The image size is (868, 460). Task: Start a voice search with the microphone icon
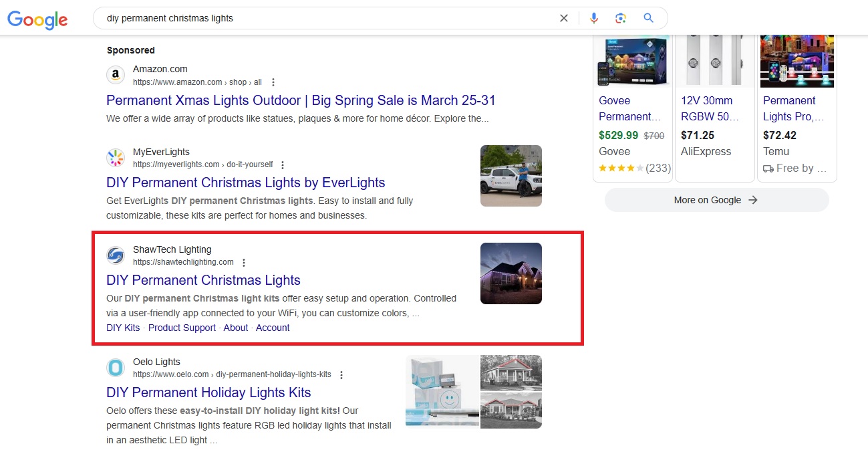(x=594, y=18)
